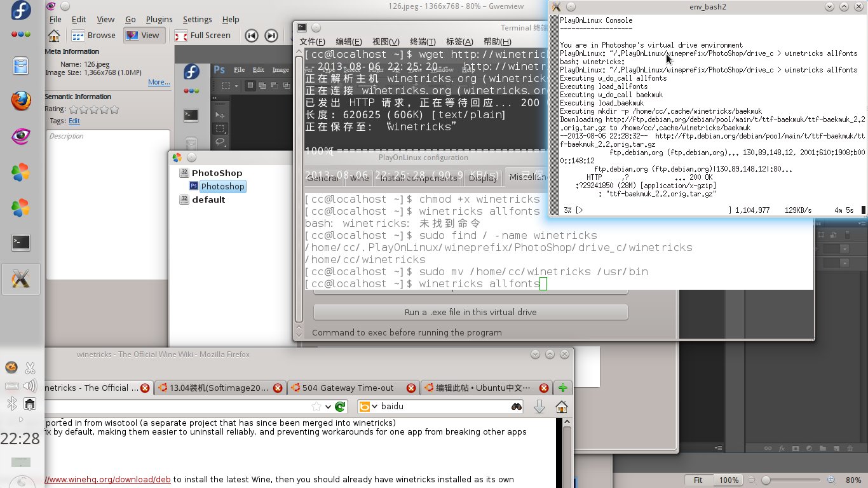Viewport: 868px width, 488px height.
Task: Open Gwenview Settings menu
Action: click(198, 20)
